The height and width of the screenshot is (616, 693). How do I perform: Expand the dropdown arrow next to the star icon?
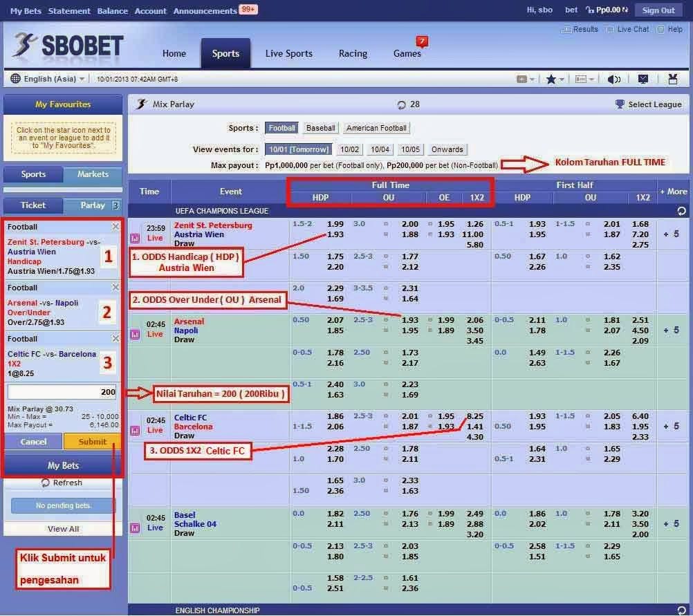point(560,80)
